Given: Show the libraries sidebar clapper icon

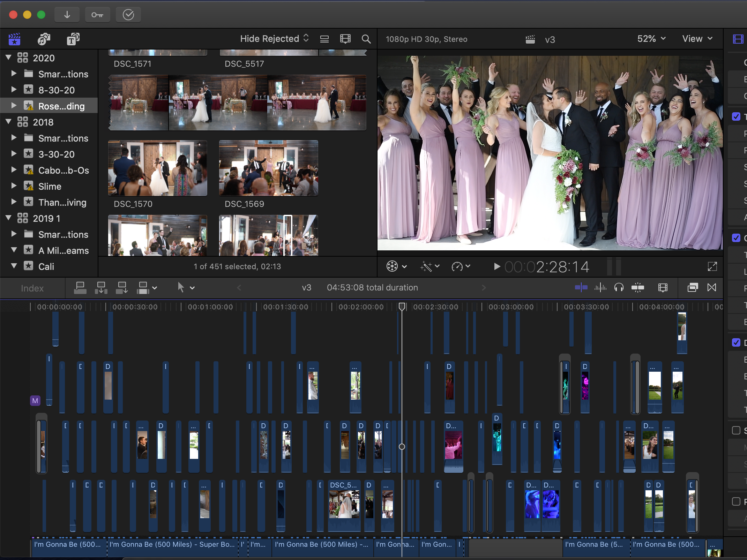Looking at the screenshot, I should point(15,39).
